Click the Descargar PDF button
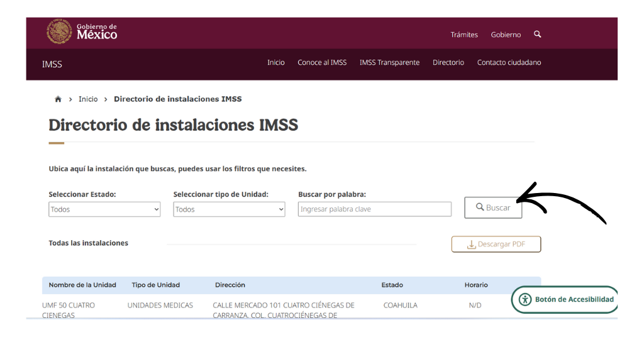The width and height of the screenshot is (644, 337). point(496,244)
